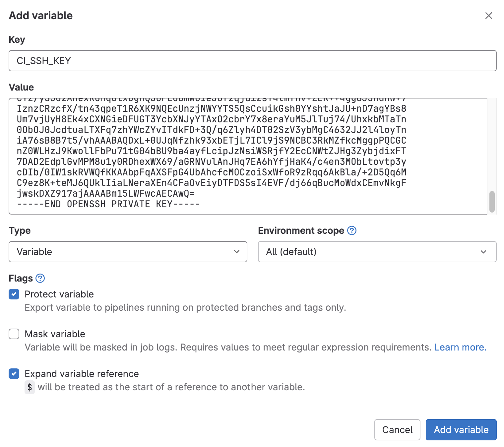Screen dimensions: 504x447
Task: Click the Type dropdown chevron arrow
Action: [x=237, y=252]
